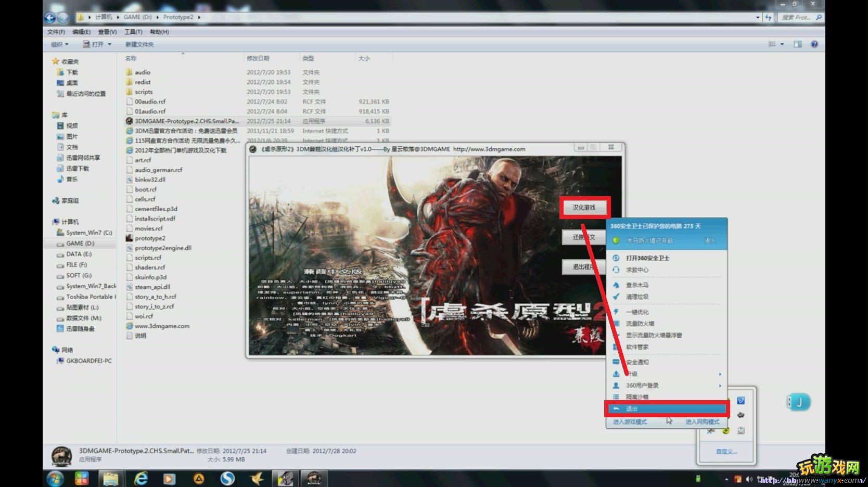Select GKBOARDFEI-PC under 网络
868x487 pixels.
tap(89, 361)
